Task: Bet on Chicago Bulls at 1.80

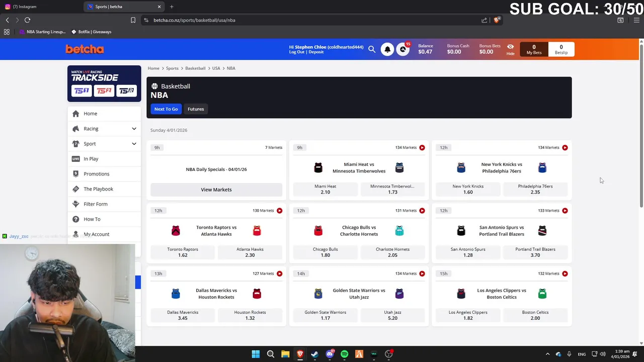Action: point(325,252)
